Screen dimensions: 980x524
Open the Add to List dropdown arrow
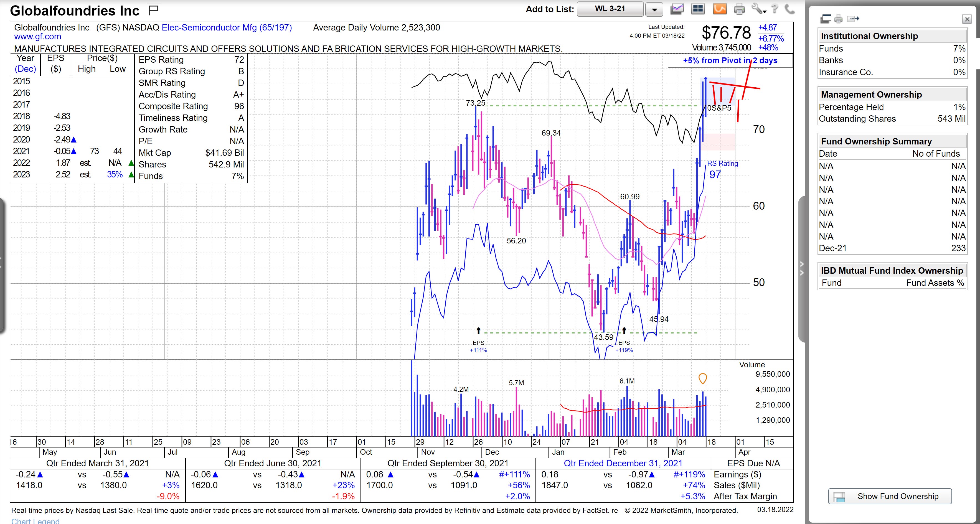654,9
